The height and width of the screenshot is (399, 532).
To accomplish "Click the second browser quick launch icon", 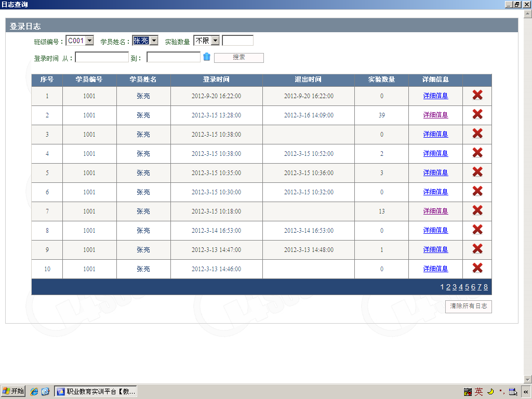I will pyautogui.click(x=46, y=391).
